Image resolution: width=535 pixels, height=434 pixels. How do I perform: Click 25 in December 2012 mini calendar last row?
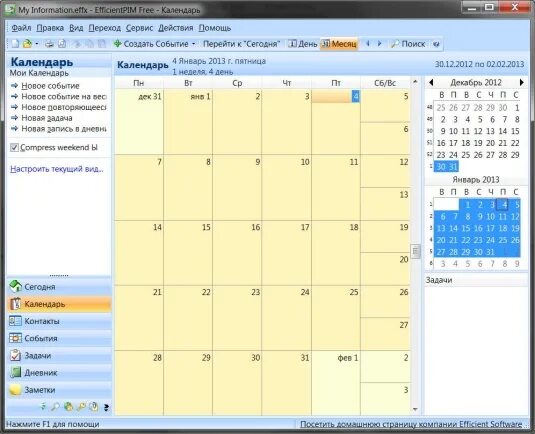click(466, 155)
